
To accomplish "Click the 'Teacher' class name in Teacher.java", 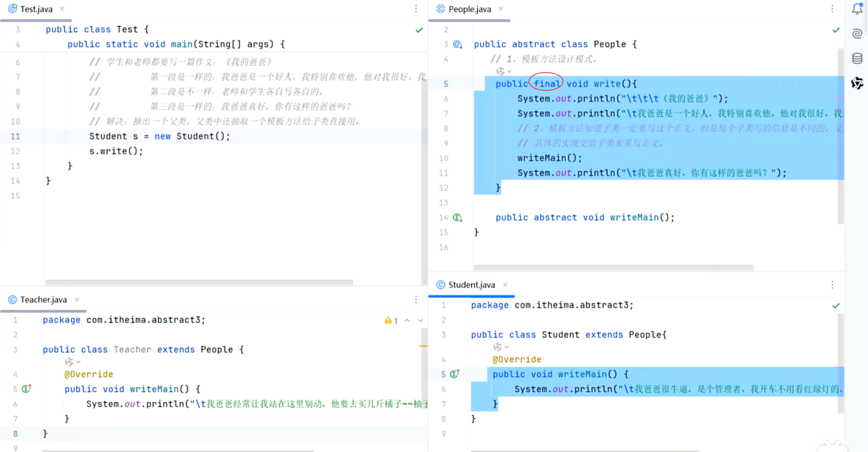I will (133, 350).
